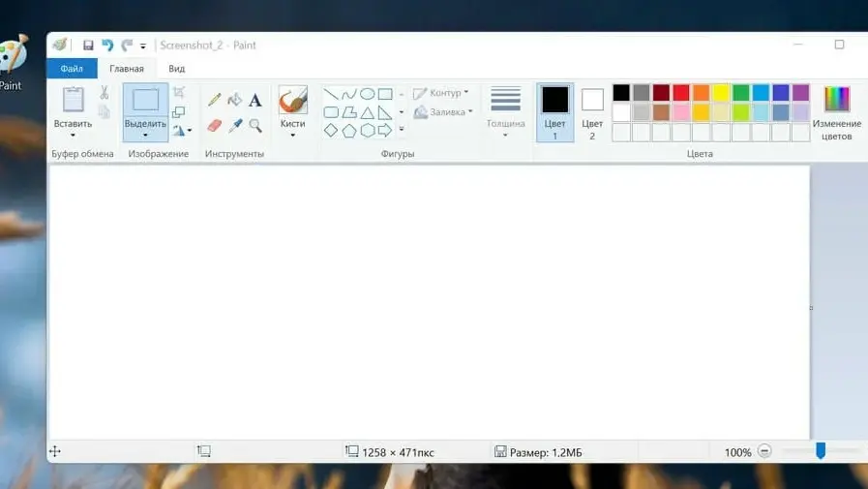Pick the rounded rectangle shape
Viewport: 868px width, 489px height.
click(331, 112)
